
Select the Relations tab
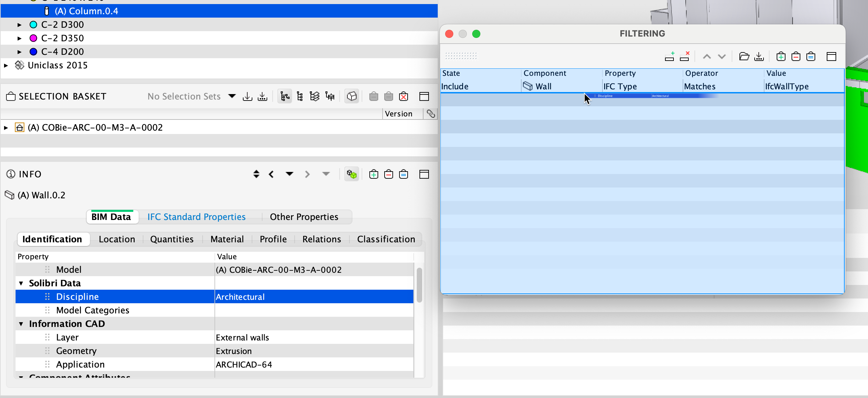[321, 239]
